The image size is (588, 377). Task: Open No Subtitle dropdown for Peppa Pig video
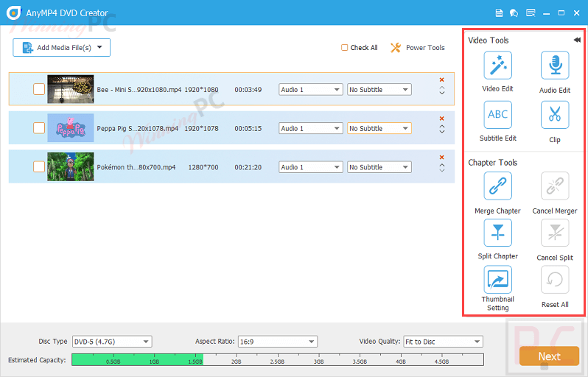[x=379, y=128]
